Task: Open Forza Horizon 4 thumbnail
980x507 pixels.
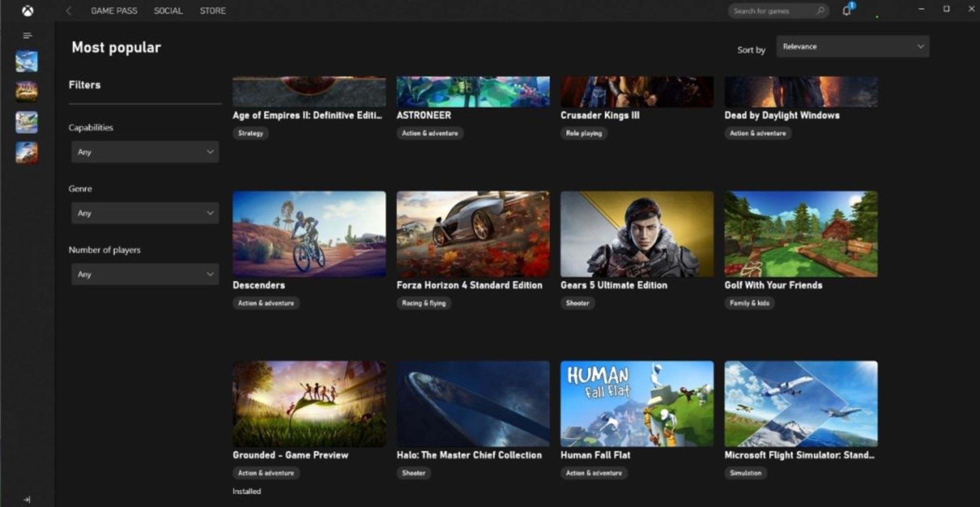Action: (473, 234)
